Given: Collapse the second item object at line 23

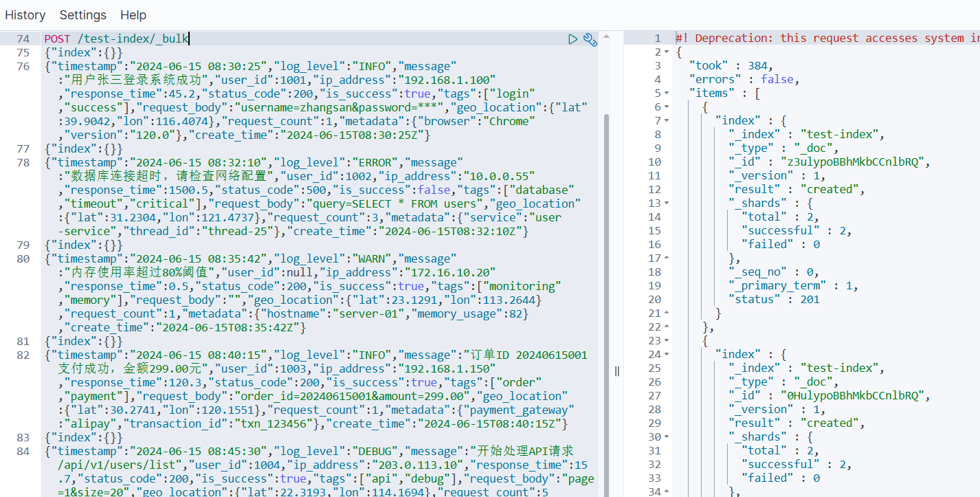Looking at the screenshot, I should (x=667, y=341).
